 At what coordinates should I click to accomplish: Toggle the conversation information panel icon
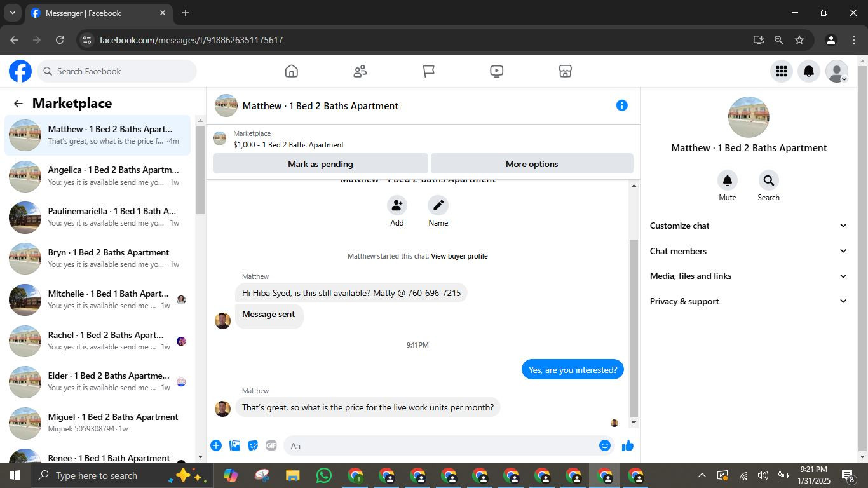click(x=622, y=105)
